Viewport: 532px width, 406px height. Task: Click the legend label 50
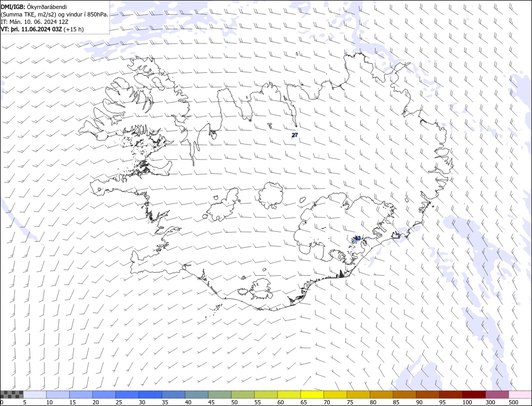click(234, 402)
